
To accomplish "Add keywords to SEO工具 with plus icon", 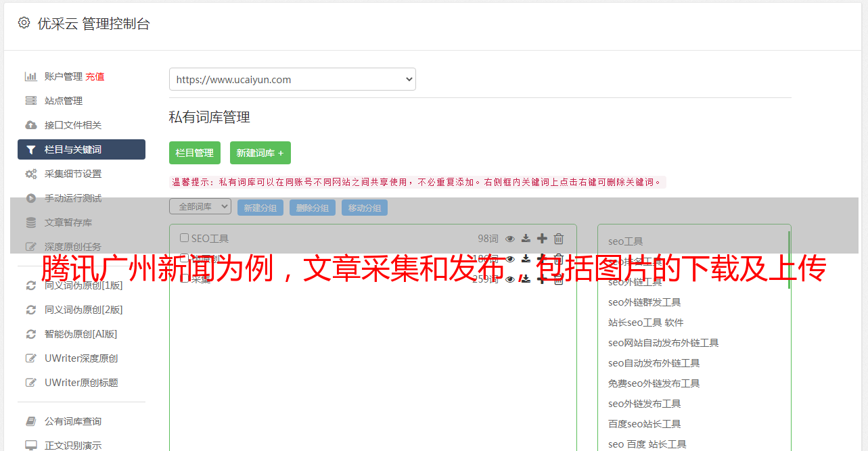I will (x=542, y=239).
